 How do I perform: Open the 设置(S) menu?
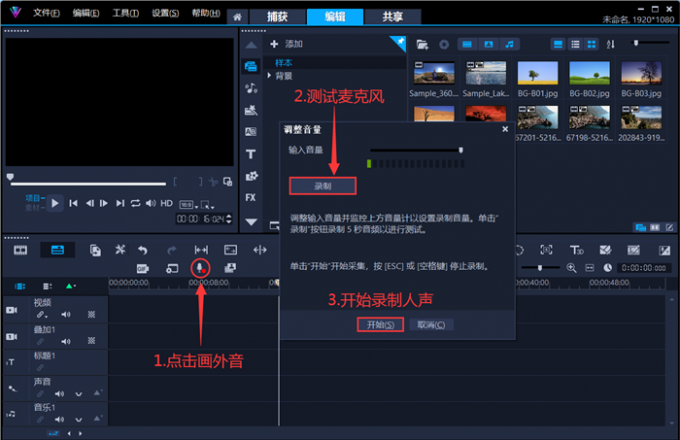pos(165,13)
